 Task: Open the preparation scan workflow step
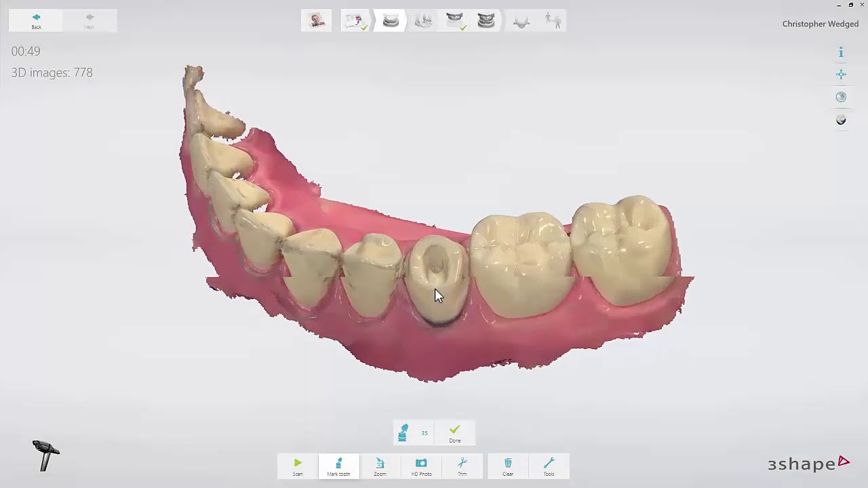coord(423,21)
